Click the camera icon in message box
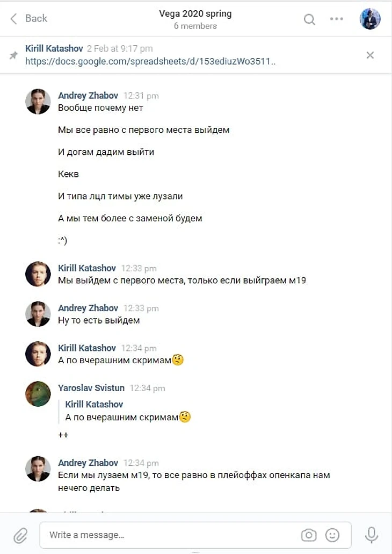This screenshot has height=554, width=392. [309, 535]
